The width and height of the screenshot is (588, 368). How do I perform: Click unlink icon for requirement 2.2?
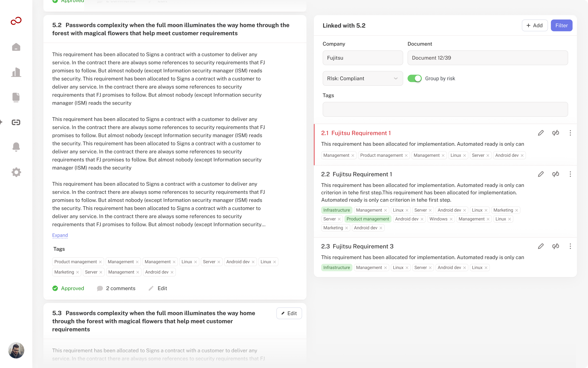[x=555, y=174]
